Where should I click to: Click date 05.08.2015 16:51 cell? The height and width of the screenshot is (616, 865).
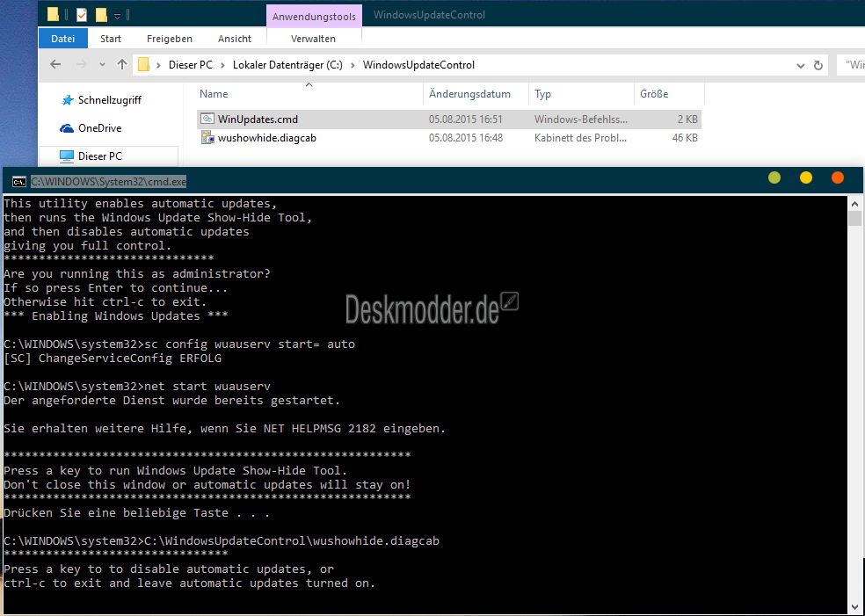[466, 120]
